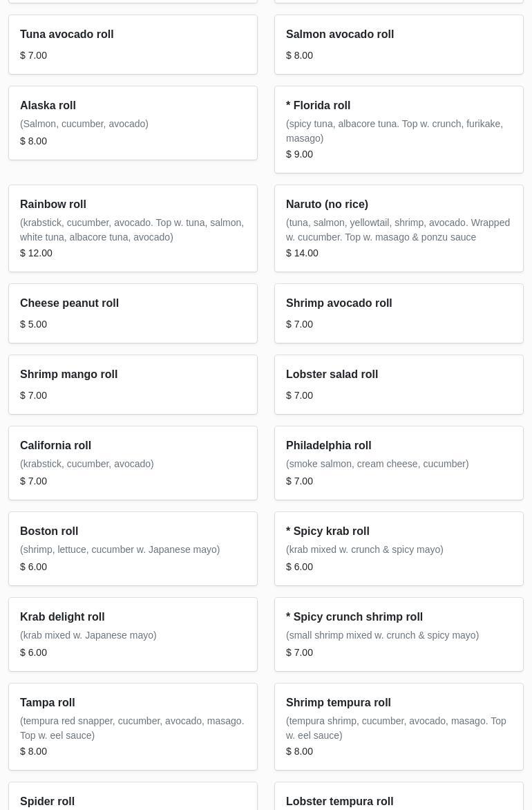Select the Shrimp mango roll
The width and height of the screenshot is (532, 810).
[x=133, y=384]
